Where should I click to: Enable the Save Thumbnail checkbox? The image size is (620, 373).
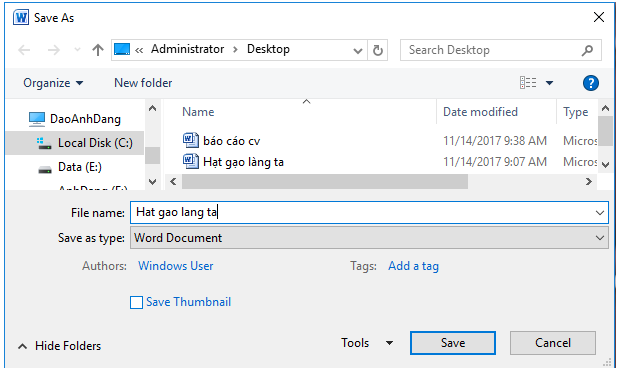136,303
